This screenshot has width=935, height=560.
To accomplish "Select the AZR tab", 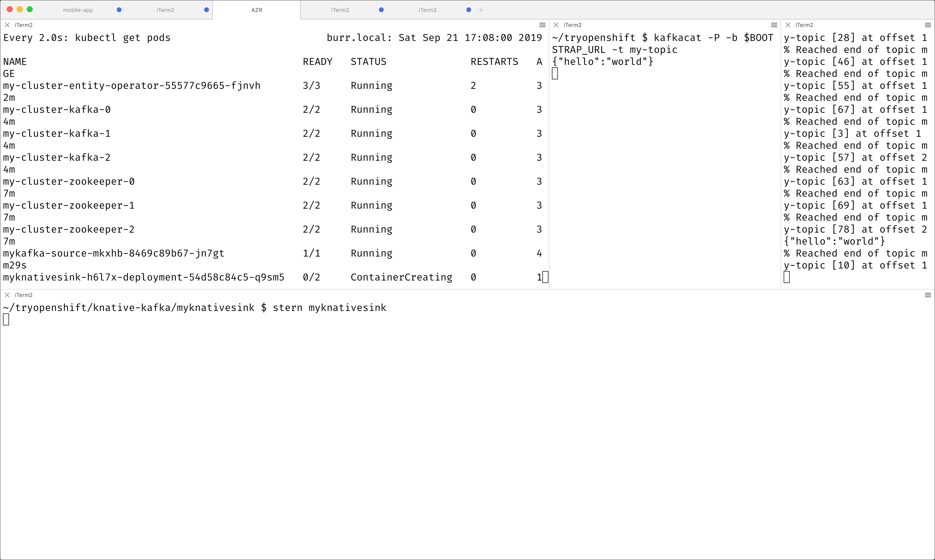I will tap(256, 10).
